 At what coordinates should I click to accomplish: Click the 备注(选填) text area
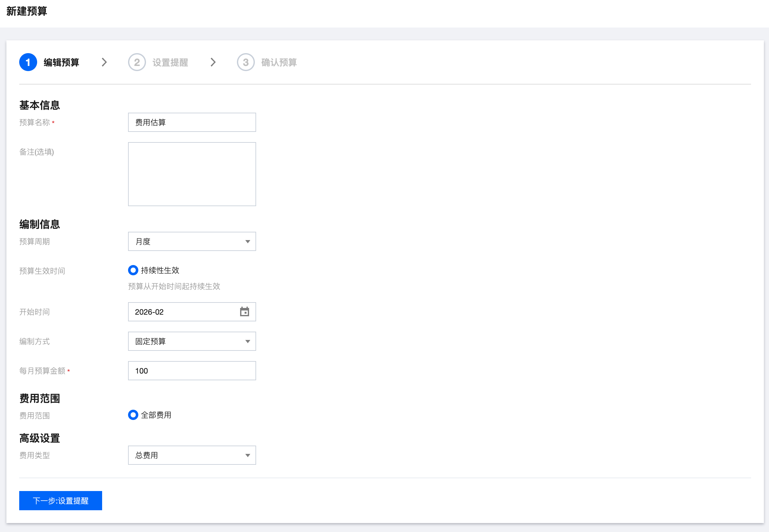192,174
